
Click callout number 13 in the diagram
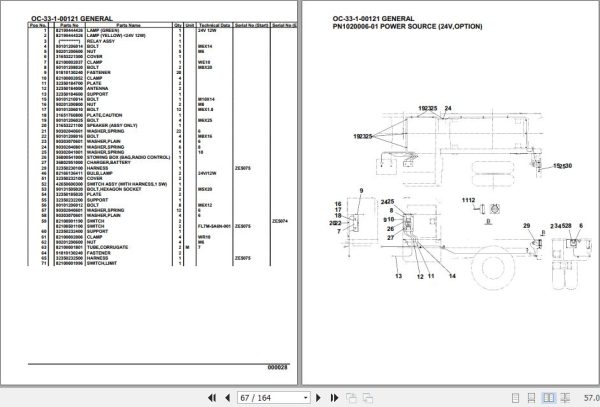(x=398, y=276)
